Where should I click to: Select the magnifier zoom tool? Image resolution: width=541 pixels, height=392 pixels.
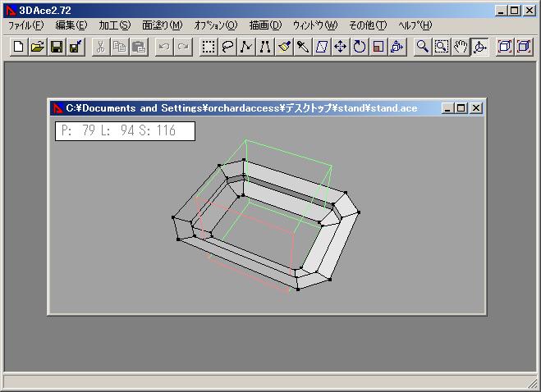tap(422, 47)
